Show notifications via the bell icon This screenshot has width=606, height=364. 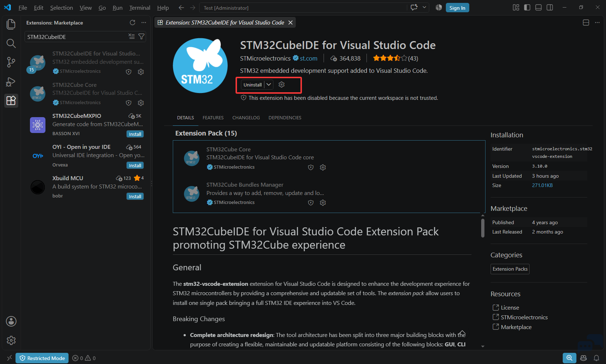597,358
